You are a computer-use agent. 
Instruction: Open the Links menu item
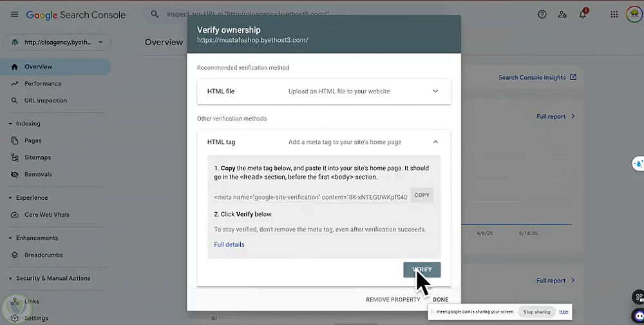point(32,302)
